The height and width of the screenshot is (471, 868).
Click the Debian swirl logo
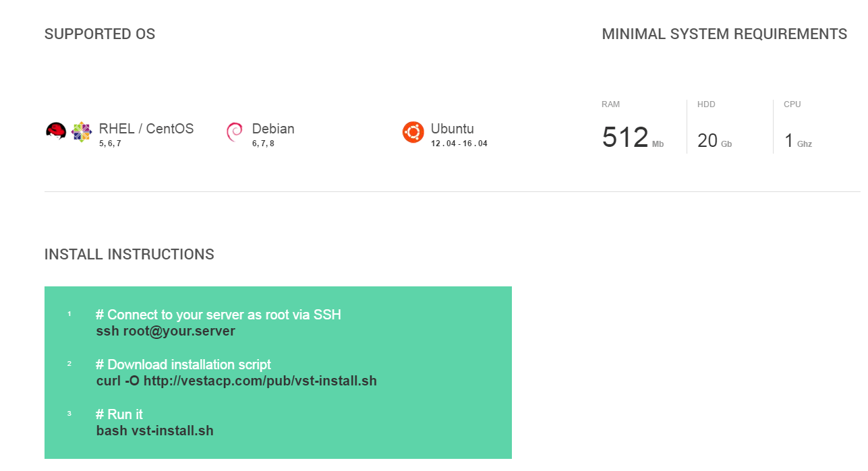[x=235, y=133]
